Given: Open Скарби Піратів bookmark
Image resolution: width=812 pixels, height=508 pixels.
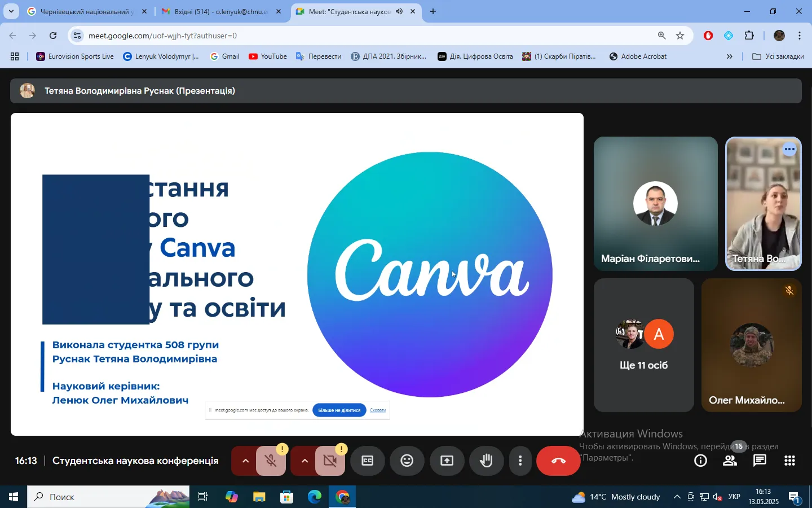Looking at the screenshot, I should 559,56.
